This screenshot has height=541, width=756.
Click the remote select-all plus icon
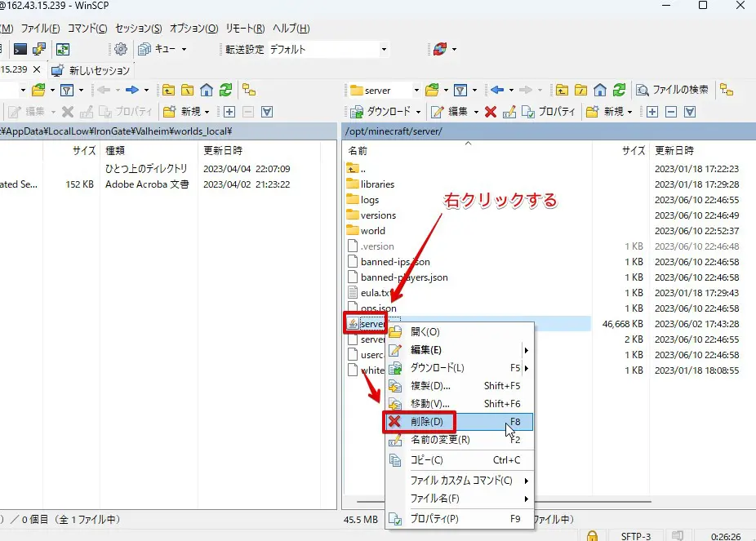coord(651,112)
